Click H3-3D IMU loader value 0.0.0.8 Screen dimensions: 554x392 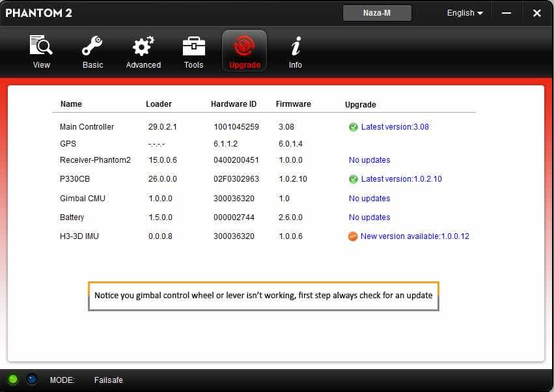[160, 236]
